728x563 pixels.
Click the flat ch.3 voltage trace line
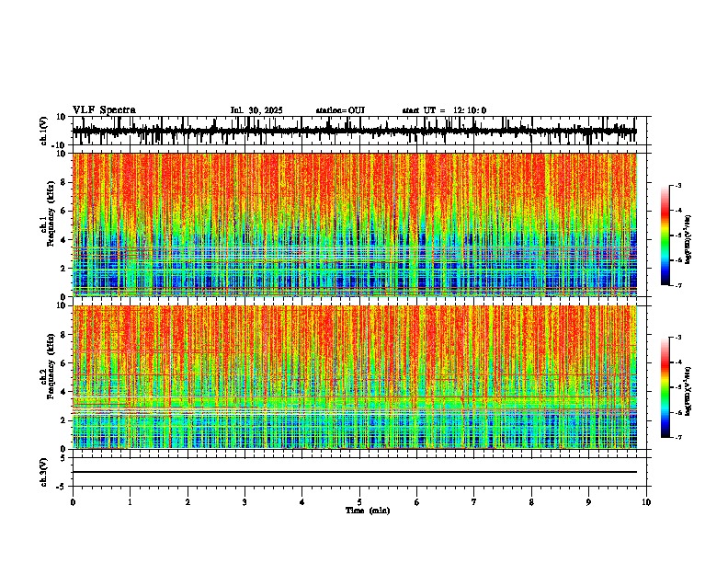coord(354,472)
